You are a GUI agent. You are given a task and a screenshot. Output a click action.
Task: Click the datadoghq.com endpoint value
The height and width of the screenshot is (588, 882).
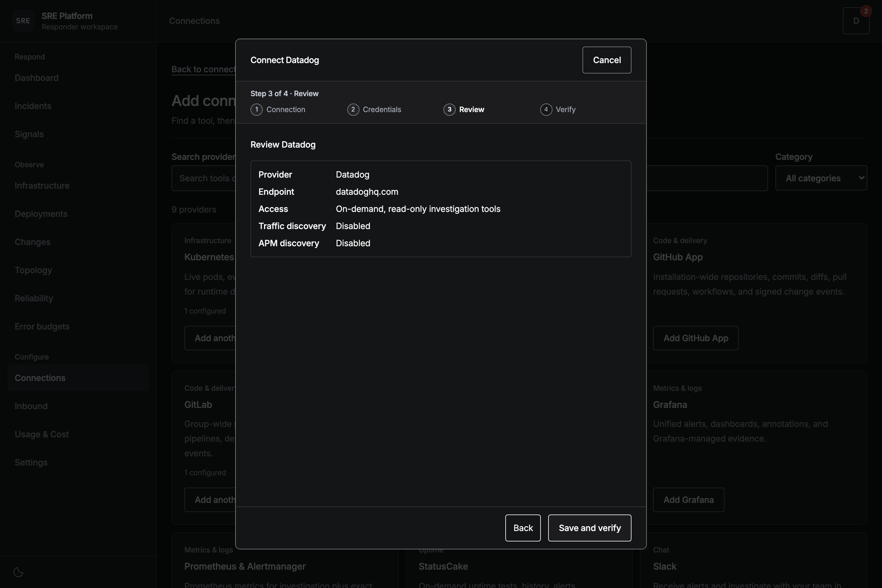[x=367, y=192]
